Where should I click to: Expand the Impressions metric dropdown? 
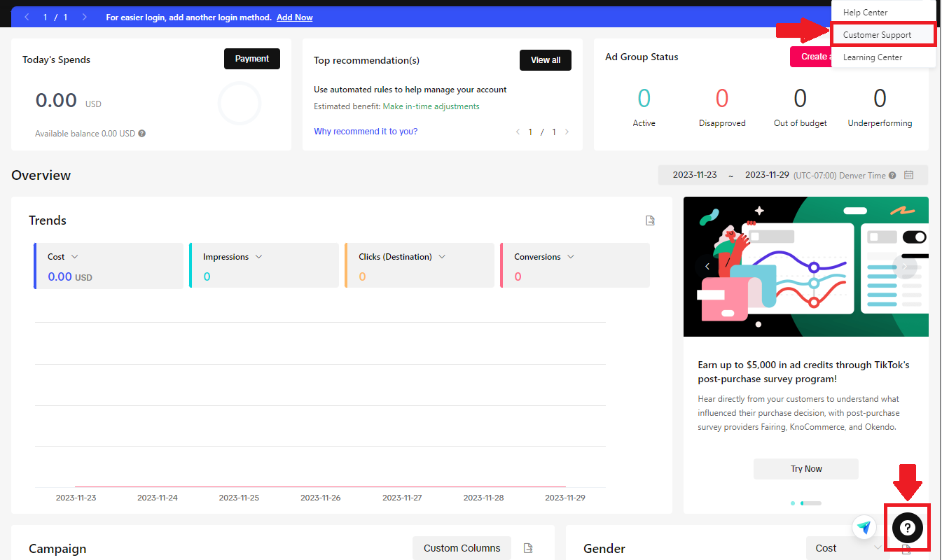[258, 257]
